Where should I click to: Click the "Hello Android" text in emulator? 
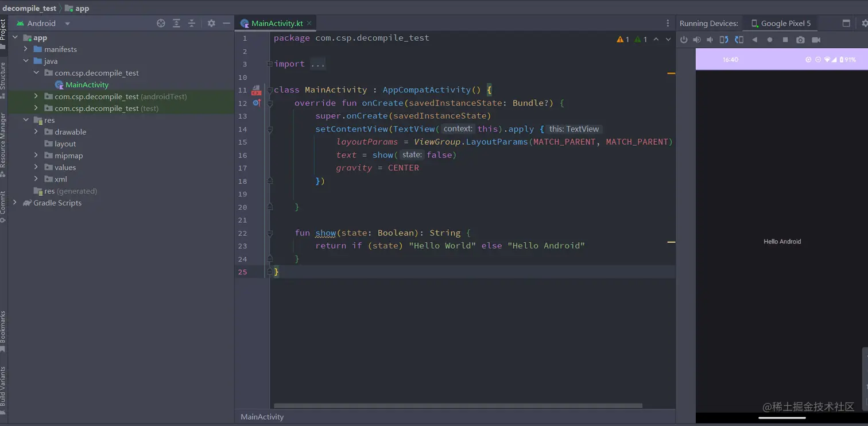782,242
